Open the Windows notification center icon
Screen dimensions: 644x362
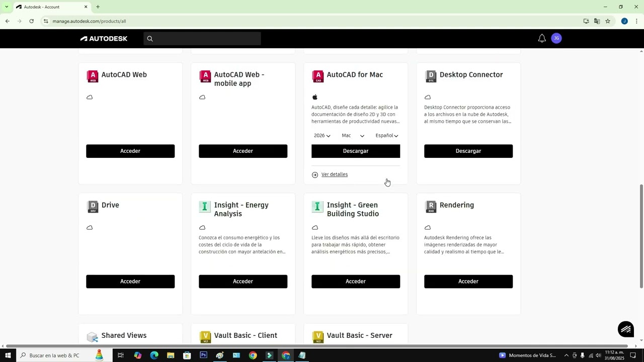tap(633, 355)
